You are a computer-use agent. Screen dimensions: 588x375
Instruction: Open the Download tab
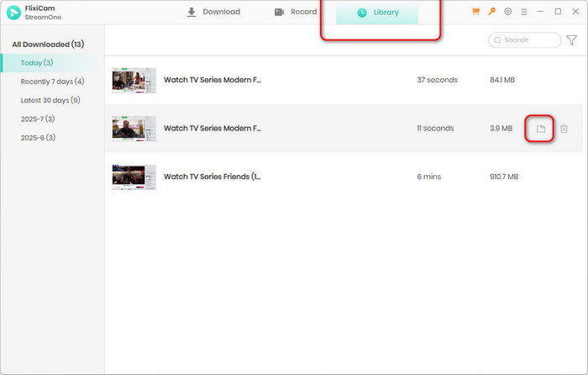(213, 12)
